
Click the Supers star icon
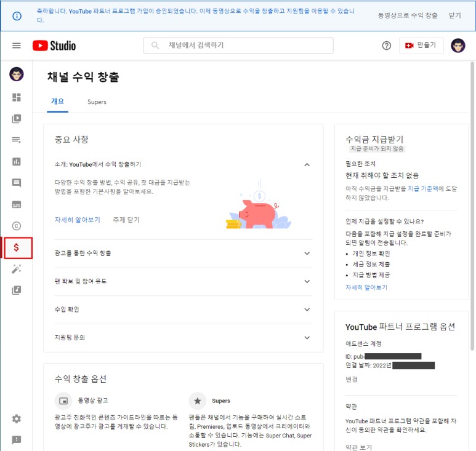pos(198,401)
